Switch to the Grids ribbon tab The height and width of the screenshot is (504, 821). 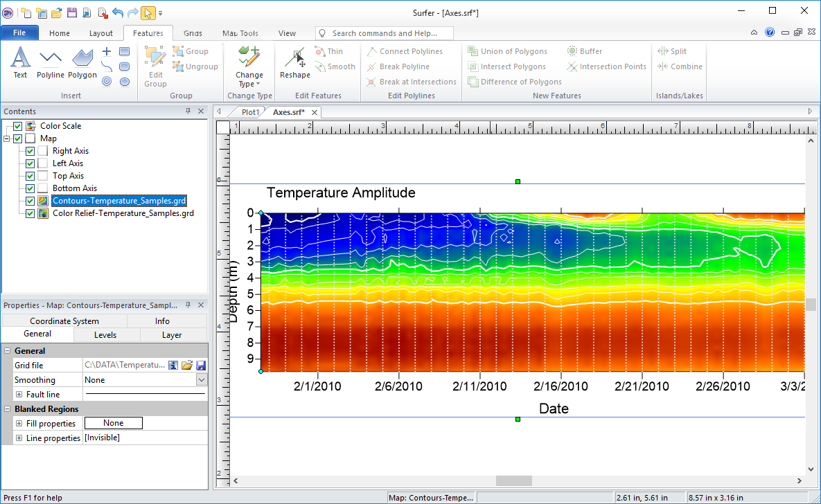193,33
